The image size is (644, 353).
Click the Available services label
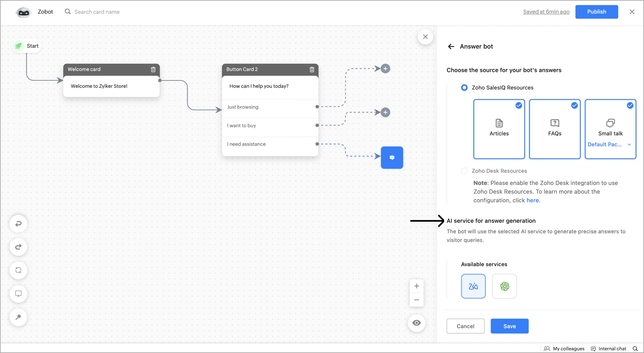pos(484,264)
